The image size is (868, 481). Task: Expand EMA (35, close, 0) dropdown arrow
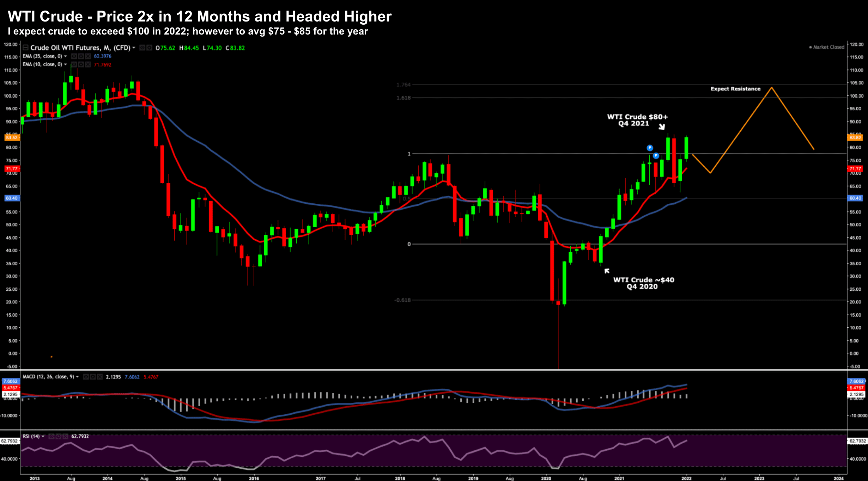coord(65,56)
